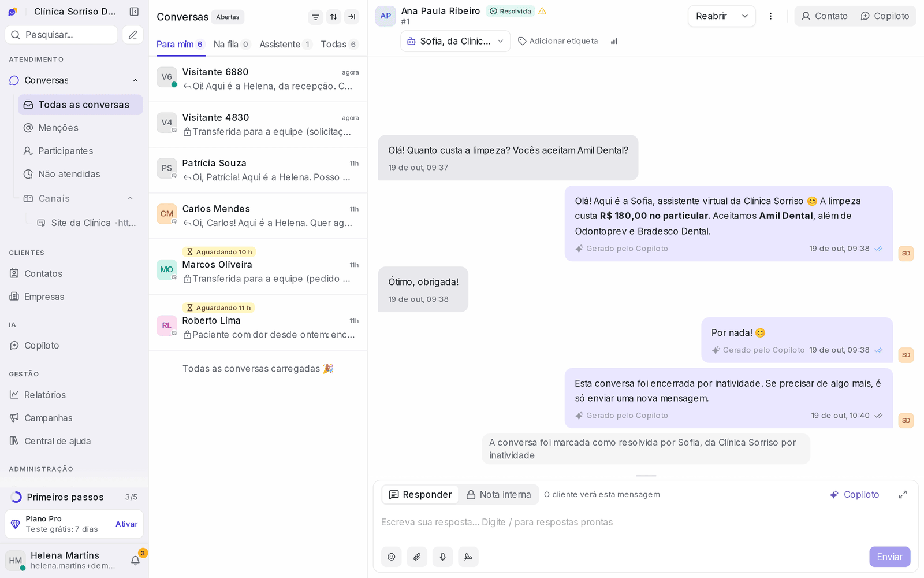924x578 pixels.
Task: Click the Aguardando 11 h label
Action: click(x=218, y=308)
